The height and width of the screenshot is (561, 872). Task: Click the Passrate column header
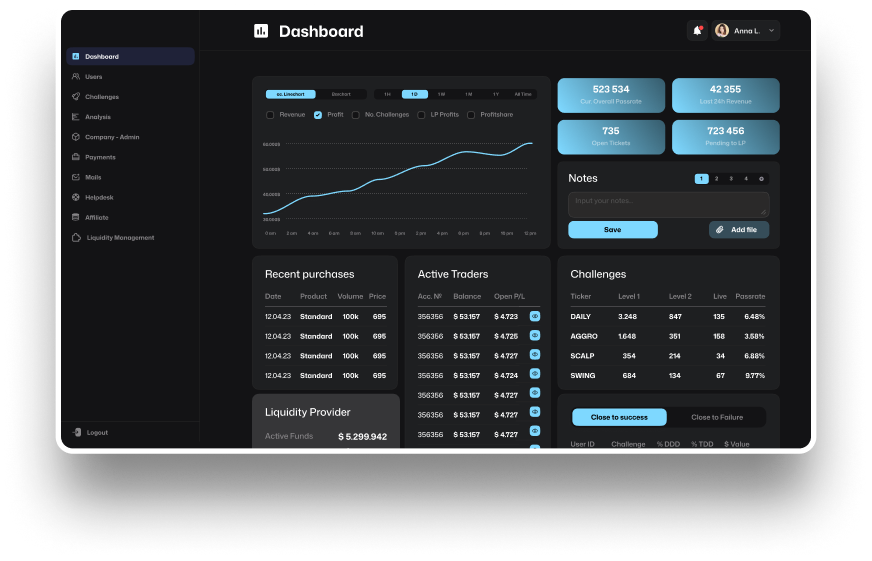point(750,296)
